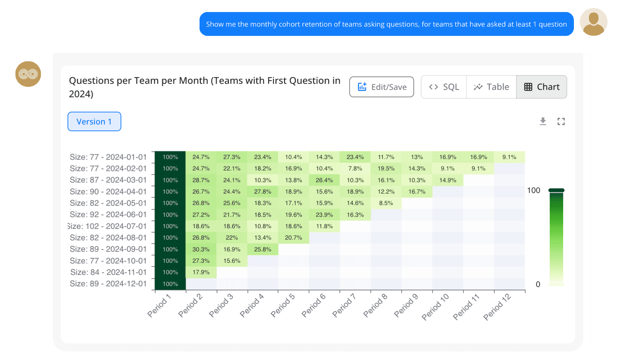
Task: Click the 27.8% cell for 2024-04-01
Action: (x=263, y=192)
